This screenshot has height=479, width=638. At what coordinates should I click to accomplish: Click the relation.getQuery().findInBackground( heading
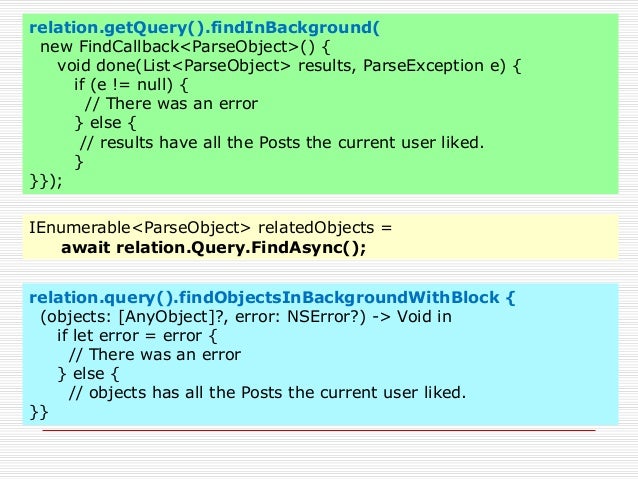(x=204, y=28)
